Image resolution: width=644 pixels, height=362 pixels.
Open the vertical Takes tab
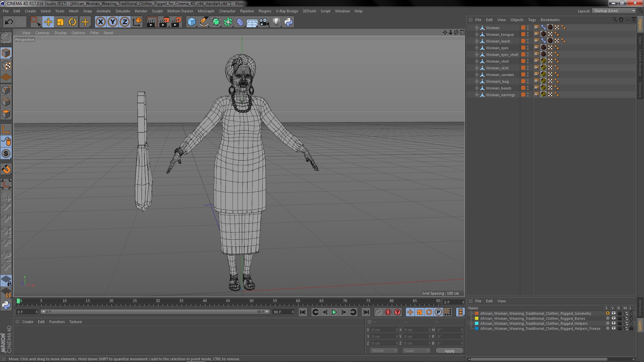640,40
